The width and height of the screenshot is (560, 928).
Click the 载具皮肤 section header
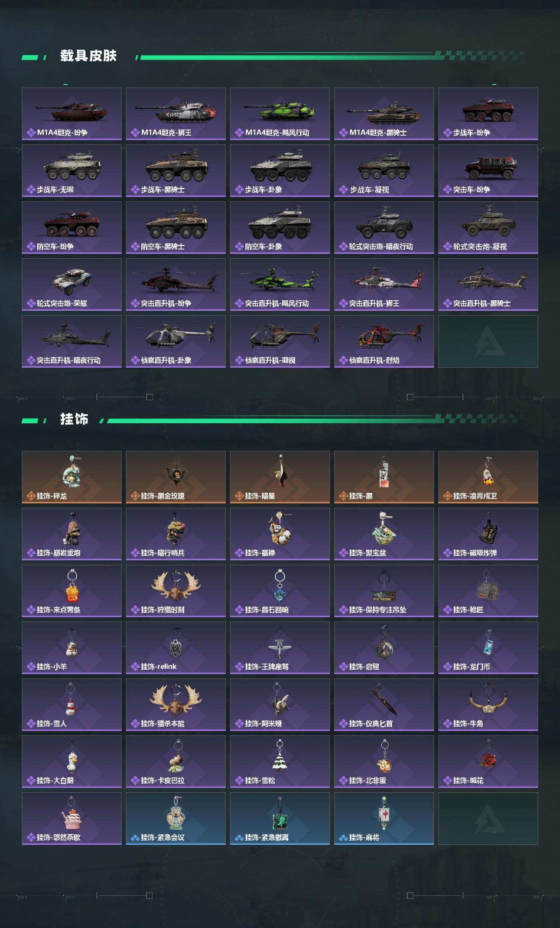click(x=88, y=56)
